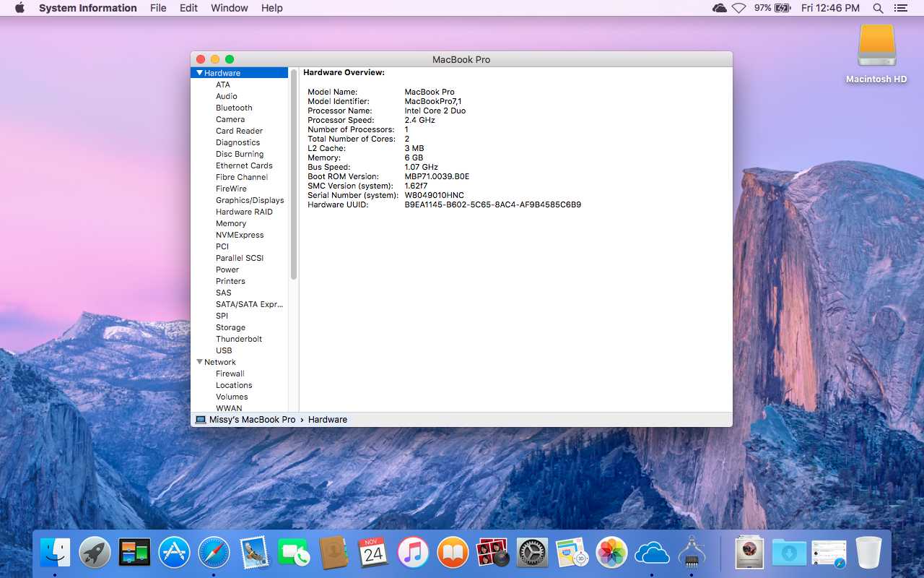The height and width of the screenshot is (578, 924).
Task: Open the document stack beside Downloads folder
Action: pos(749,553)
